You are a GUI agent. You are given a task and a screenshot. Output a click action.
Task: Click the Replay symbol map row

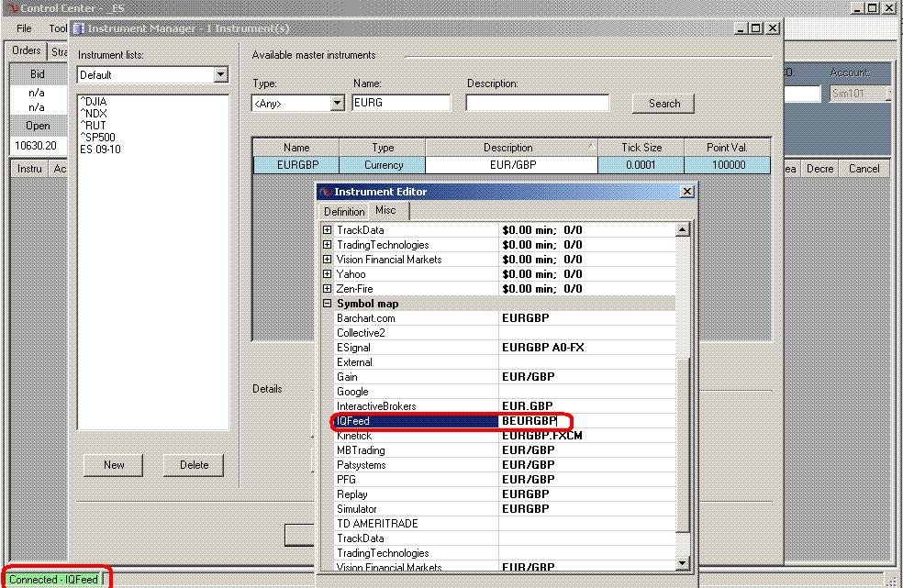click(505, 494)
